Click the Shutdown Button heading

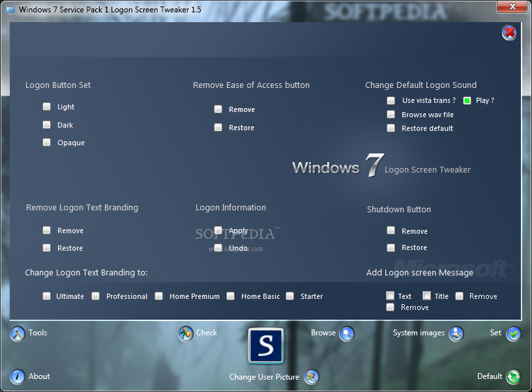tap(399, 210)
